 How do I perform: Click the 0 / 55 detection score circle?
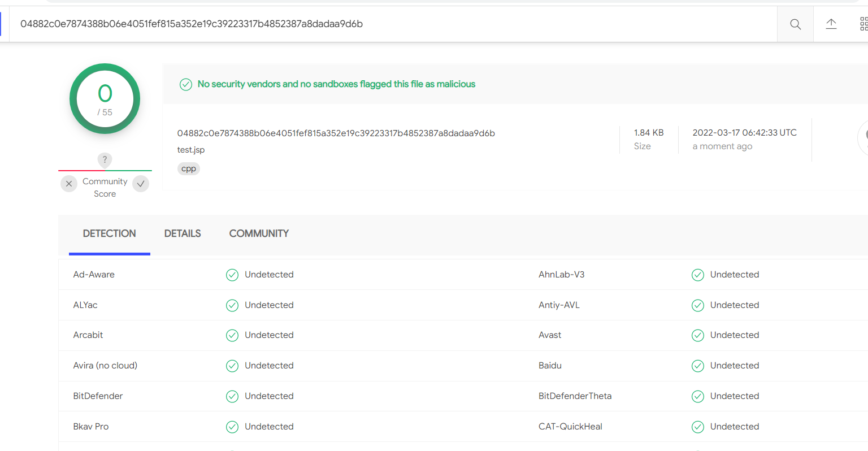(105, 99)
